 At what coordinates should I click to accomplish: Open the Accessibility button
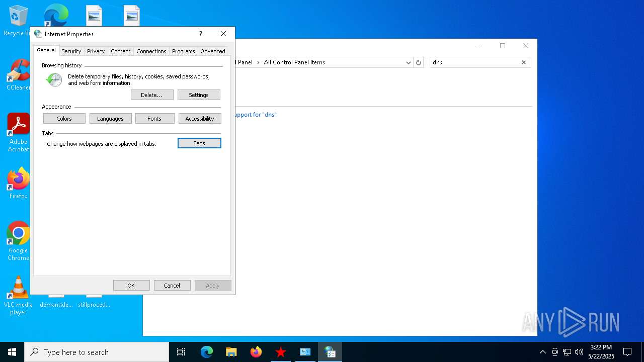[x=200, y=119]
